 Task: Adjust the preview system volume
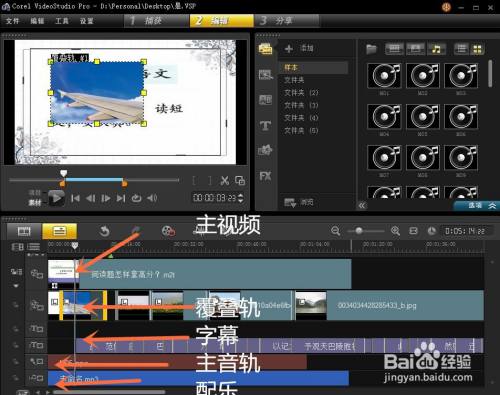[152, 198]
